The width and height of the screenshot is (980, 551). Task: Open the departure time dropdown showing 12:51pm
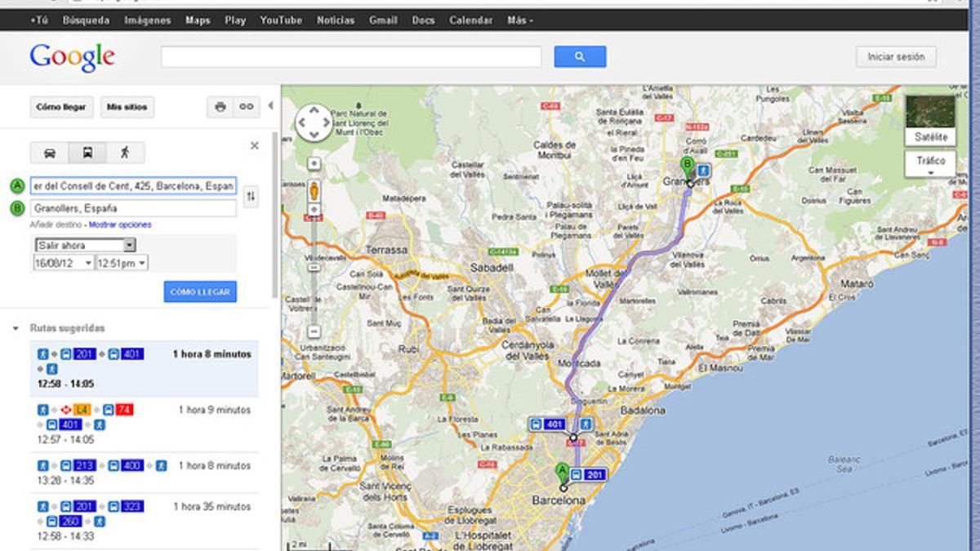point(121,262)
